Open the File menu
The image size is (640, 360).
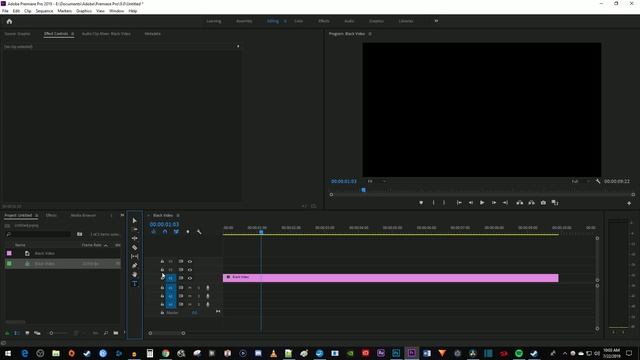tap(5, 11)
